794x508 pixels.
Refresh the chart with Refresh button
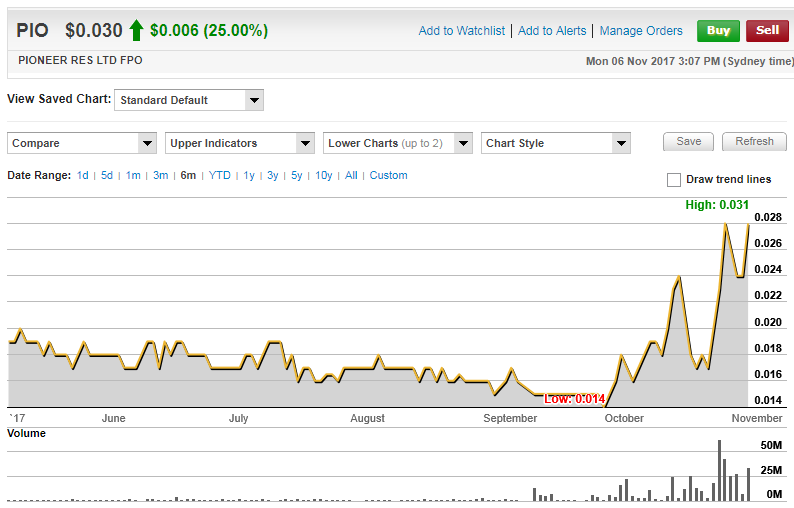pyautogui.click(x=754, y=142)
